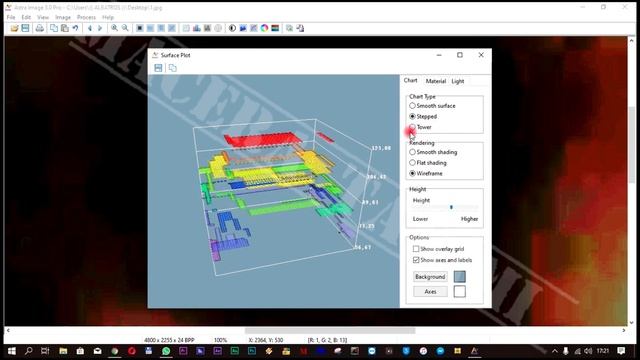Open the brightness/contrast half-circle icon

232,28
